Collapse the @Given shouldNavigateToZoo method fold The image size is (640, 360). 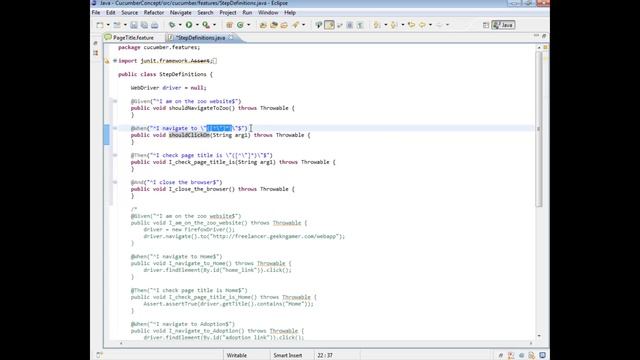[x=115, y=101]
